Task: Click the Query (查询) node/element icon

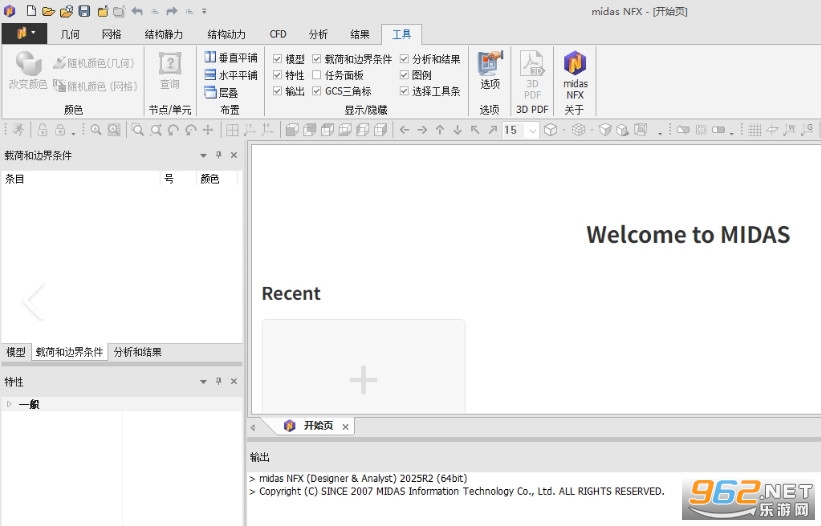Action: [170, 71]
